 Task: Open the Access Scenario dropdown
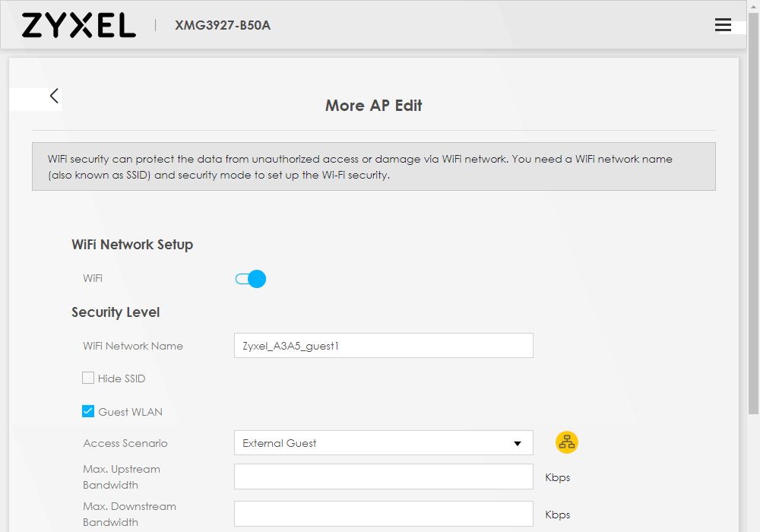(x=383, y=443)
